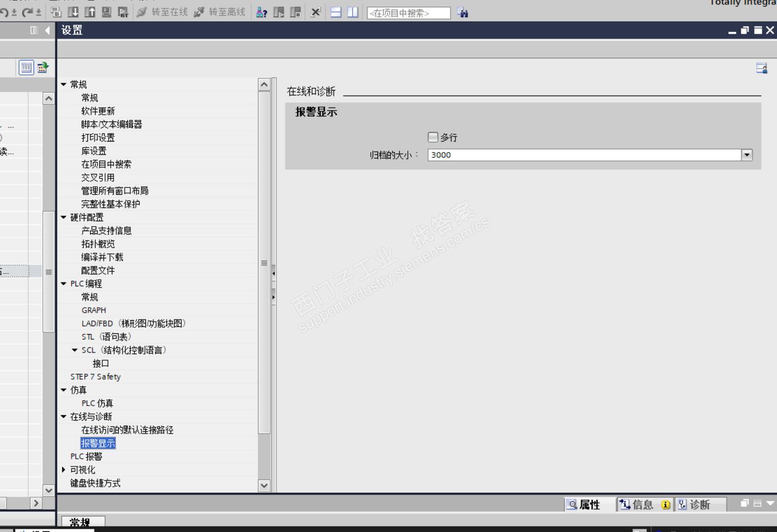Click the start runtime (RT) icon
The width and height of the screenshot is (777, 532).
123,12
